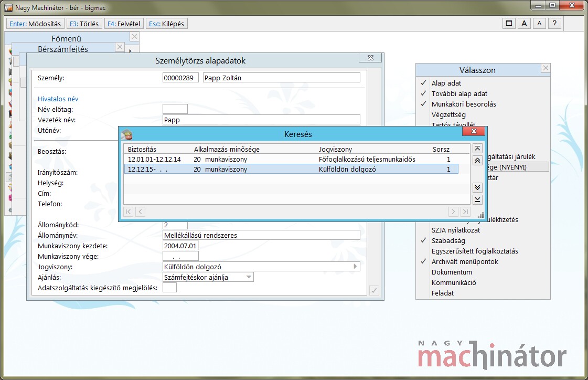Select Alap adat in Válasszon menu

[446, 83]
